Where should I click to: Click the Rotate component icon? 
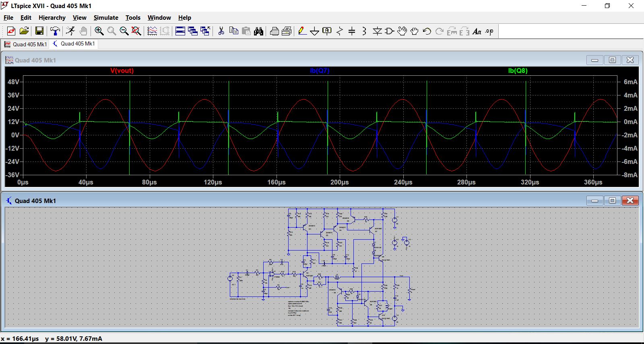452,31
